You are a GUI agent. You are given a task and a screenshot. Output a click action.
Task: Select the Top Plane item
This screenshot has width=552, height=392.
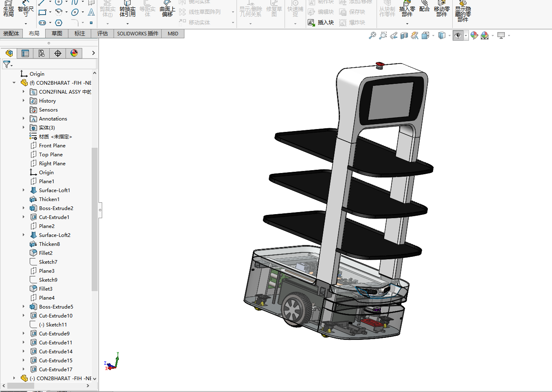coord(47,154)
